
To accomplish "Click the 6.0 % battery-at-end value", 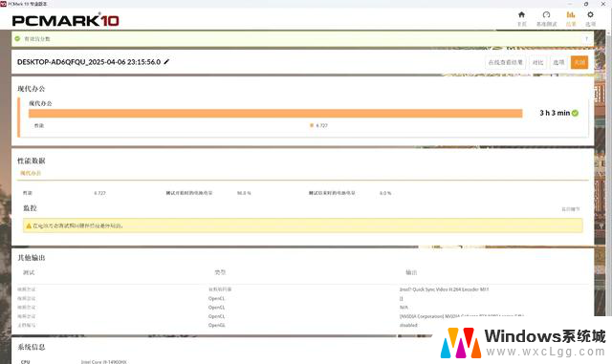I will pyautogui.click(x=385, y=193).
